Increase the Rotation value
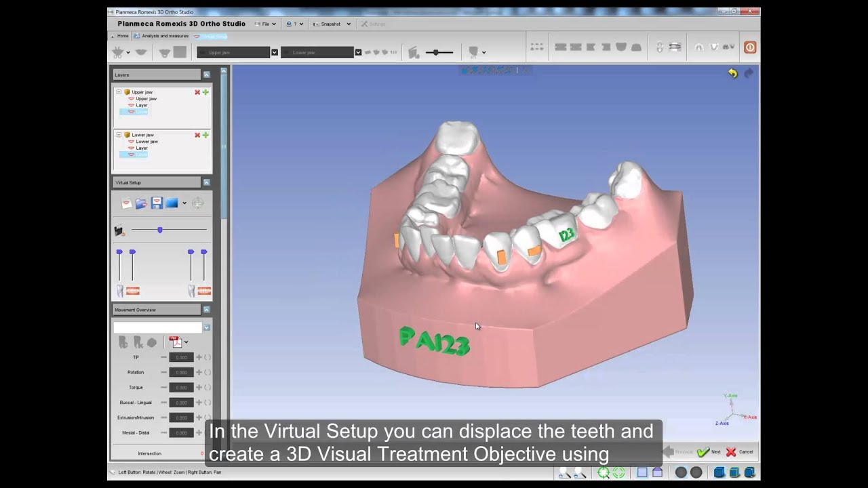 click(199, 372)
